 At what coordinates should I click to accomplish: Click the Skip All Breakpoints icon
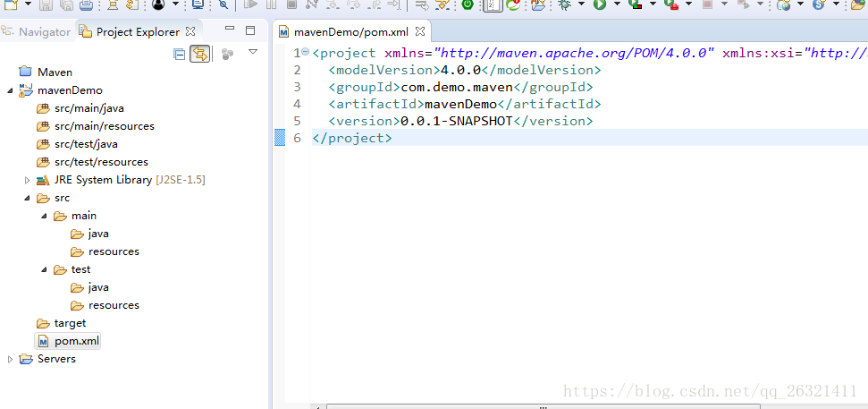(x=223, y=4)
